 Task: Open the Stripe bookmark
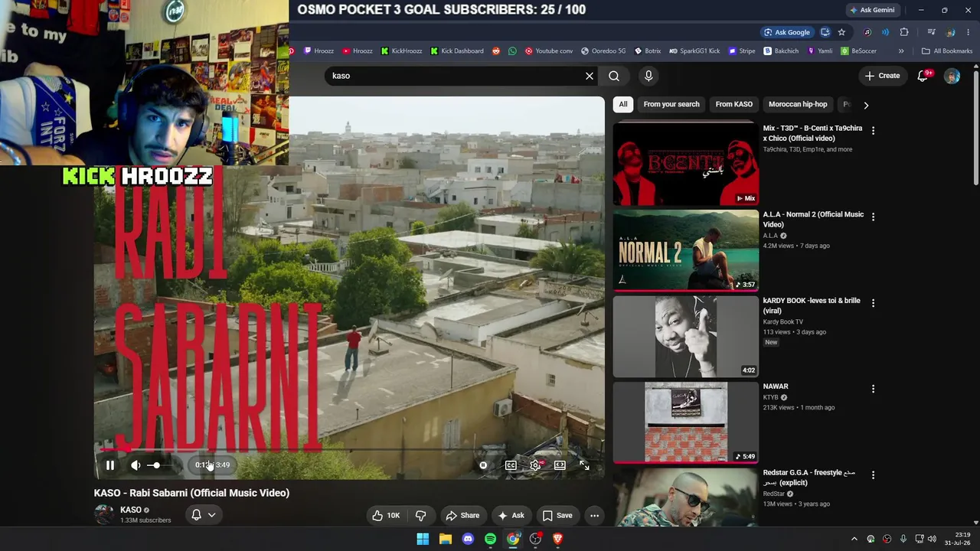(742, 51)
